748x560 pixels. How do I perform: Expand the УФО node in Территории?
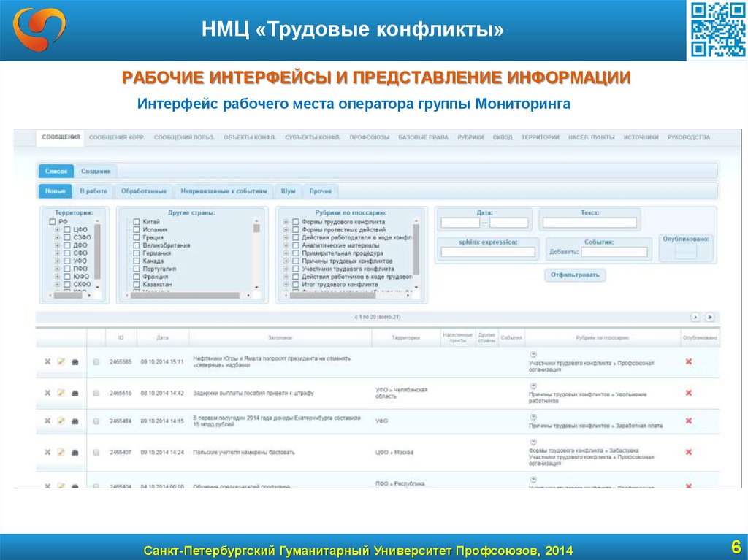pos(56,261)
